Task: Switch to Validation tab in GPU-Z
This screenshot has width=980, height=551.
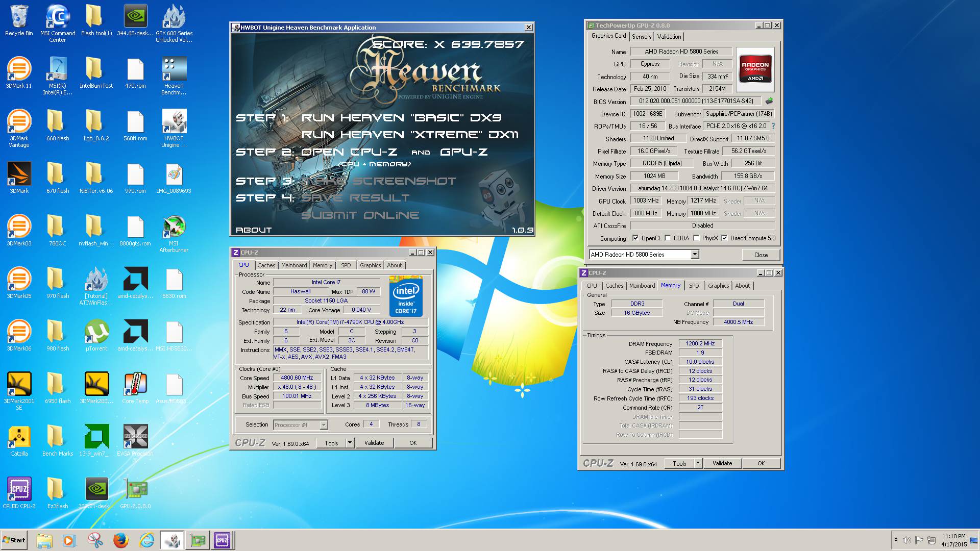Action: pyautogui.click(x=669, y=37)
